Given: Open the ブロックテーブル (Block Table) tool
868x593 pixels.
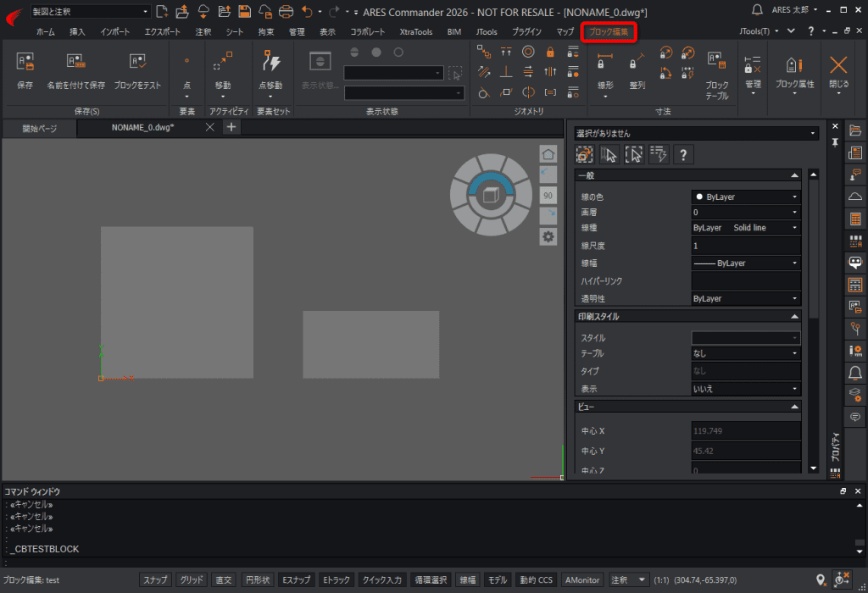Looking at the screenshot, I should click(716, 62).
